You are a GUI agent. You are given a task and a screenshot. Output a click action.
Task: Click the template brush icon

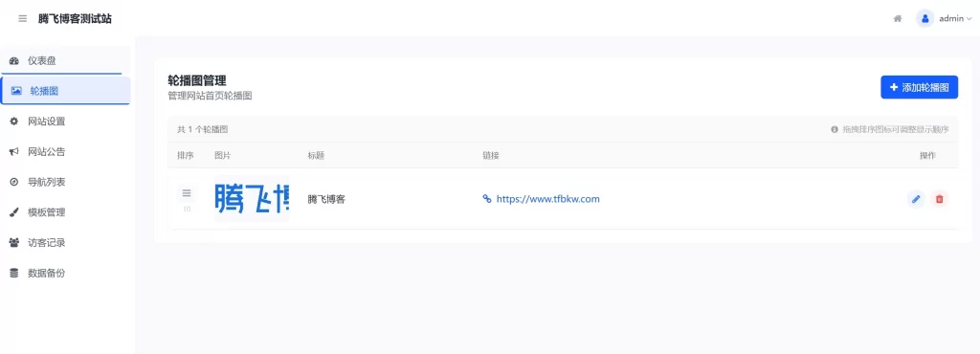tap(14, 212)
